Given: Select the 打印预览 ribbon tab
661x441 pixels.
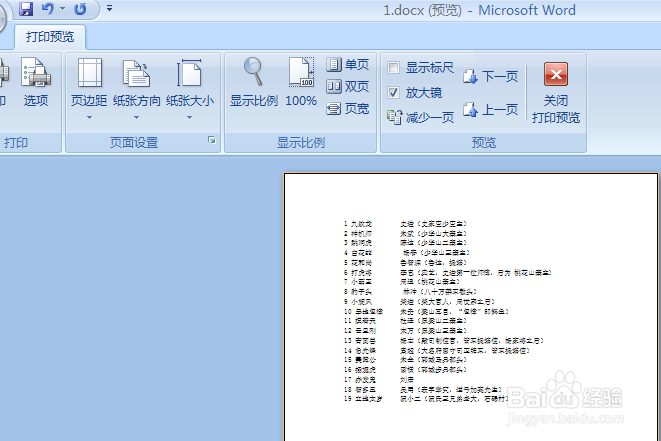Looking at the screenshot, I should pyautogui.click(x=50, y=37).
